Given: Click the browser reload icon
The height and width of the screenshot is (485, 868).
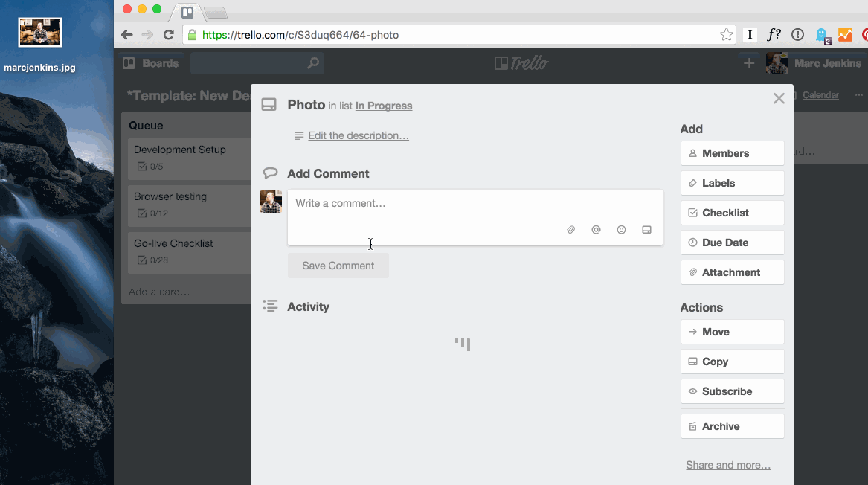Looking at the screenshot, I should pyautogui.click(x=169, y=34).
